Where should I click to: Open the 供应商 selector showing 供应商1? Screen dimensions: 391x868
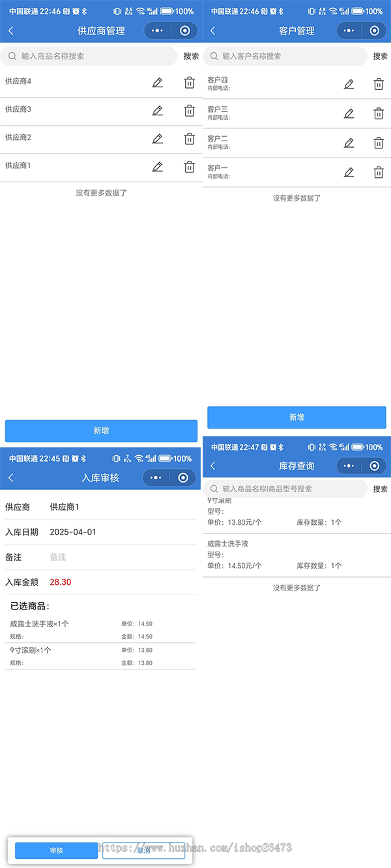(x=100, y=507)
